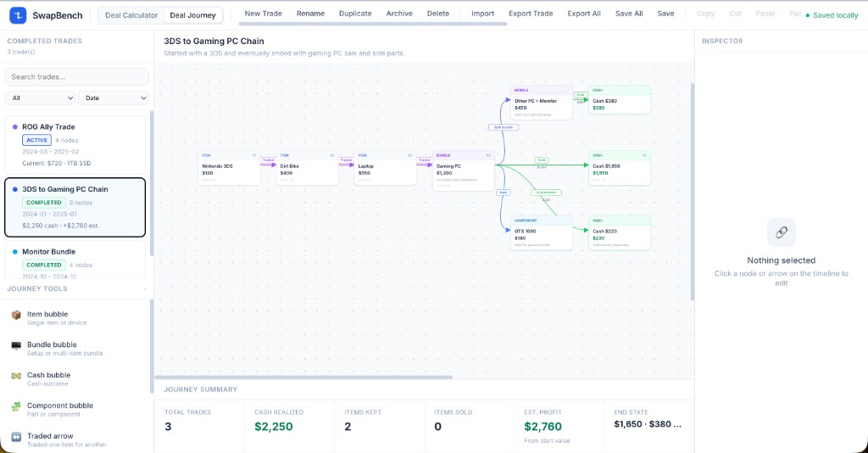Select the Gaming PC bundle node
Viewport: 868px width, 453px height.
464,171
